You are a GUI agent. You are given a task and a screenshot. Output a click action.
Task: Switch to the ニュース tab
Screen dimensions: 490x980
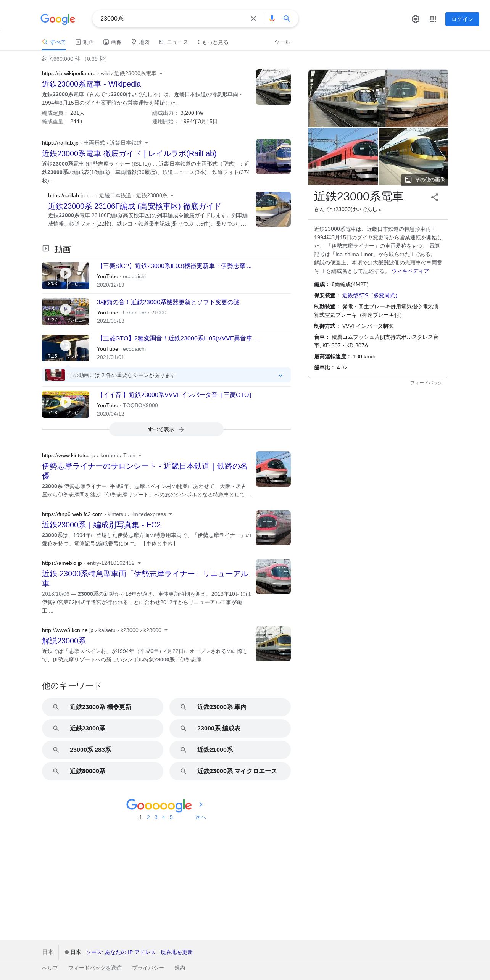[174, 42]
